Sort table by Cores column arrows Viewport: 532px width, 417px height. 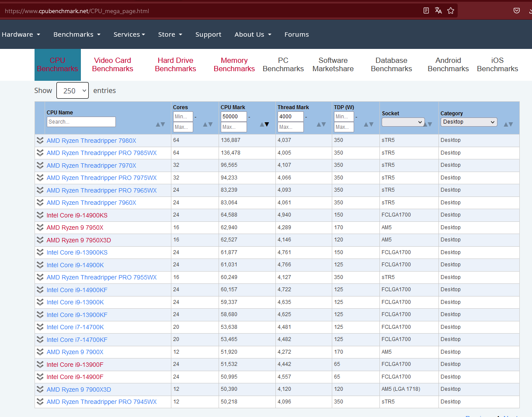click(x=208, y=124)
